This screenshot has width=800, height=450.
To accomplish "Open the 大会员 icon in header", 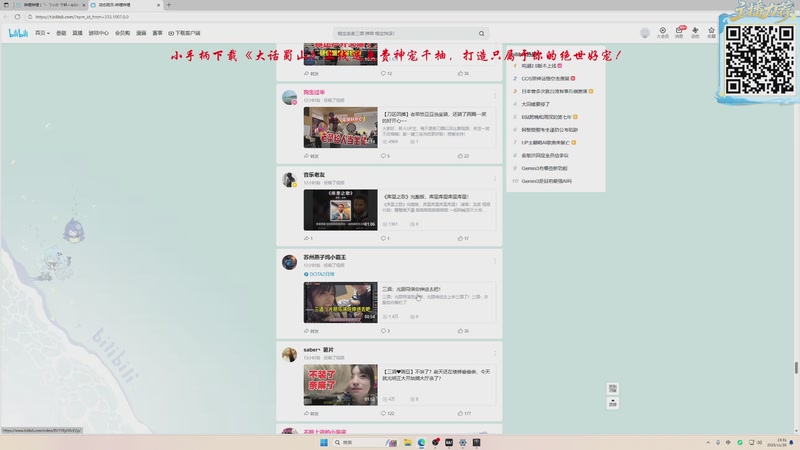I will tap(662, 33).
